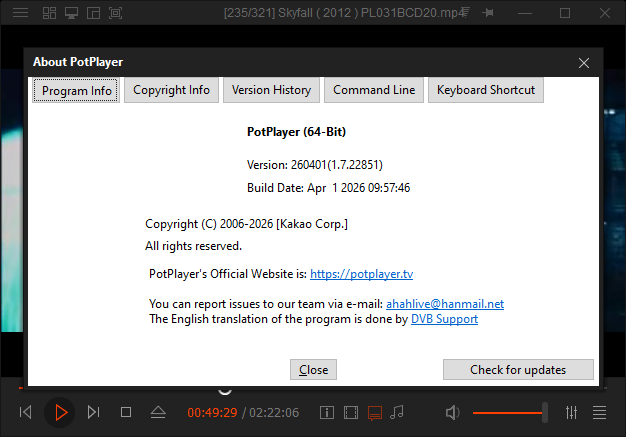This screenshot has width=626, height=437.
Task: Click the Version: 260401(1.7.22851) text
Action: [x=315, y=165]
